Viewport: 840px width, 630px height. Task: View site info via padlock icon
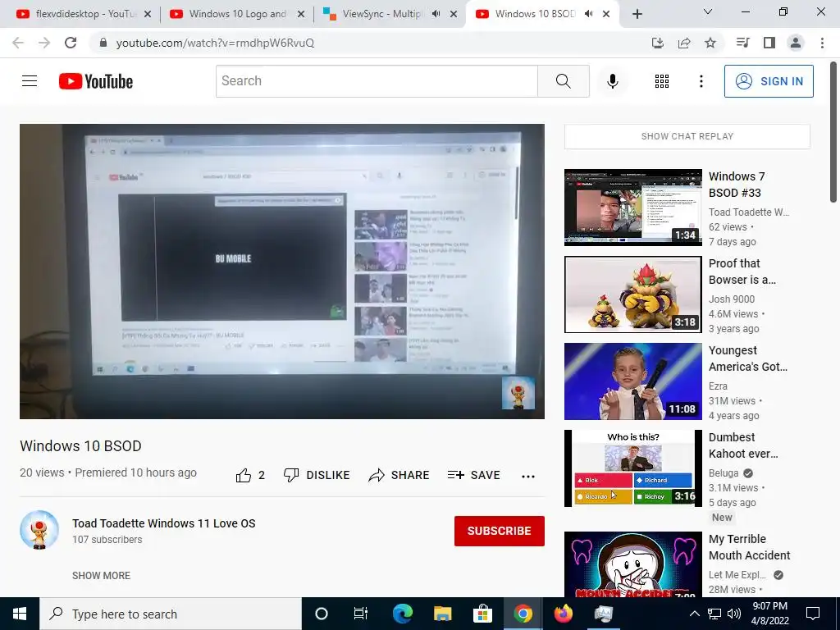click(103, 43)
